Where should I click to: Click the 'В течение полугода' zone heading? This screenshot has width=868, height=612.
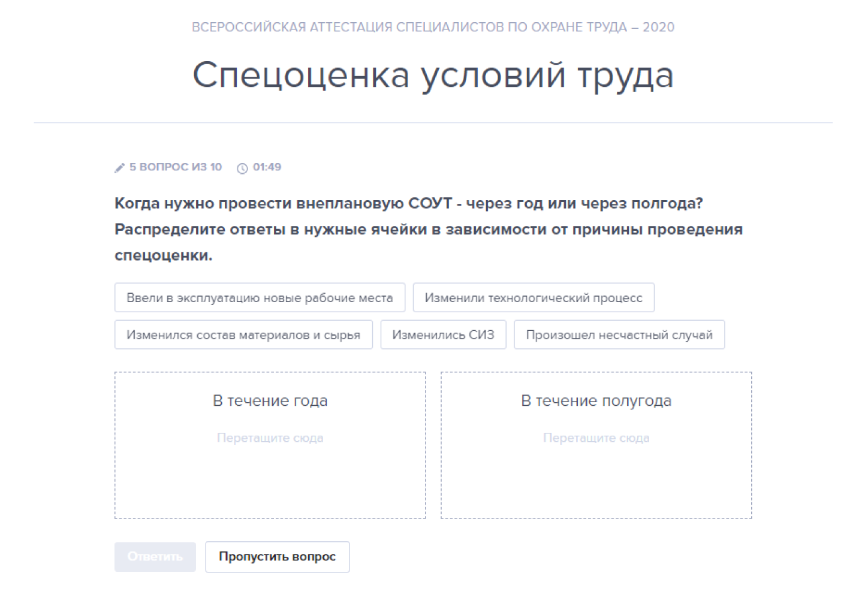[596, 400]
